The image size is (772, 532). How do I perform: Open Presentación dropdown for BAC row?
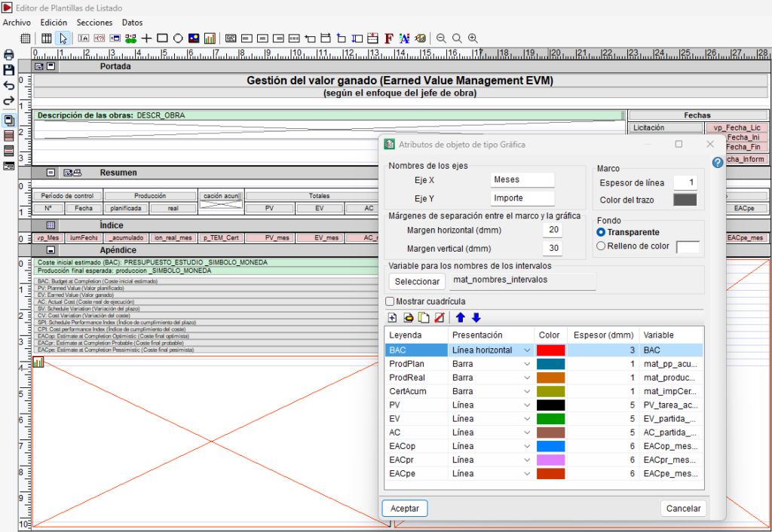[x=527, y=350]
